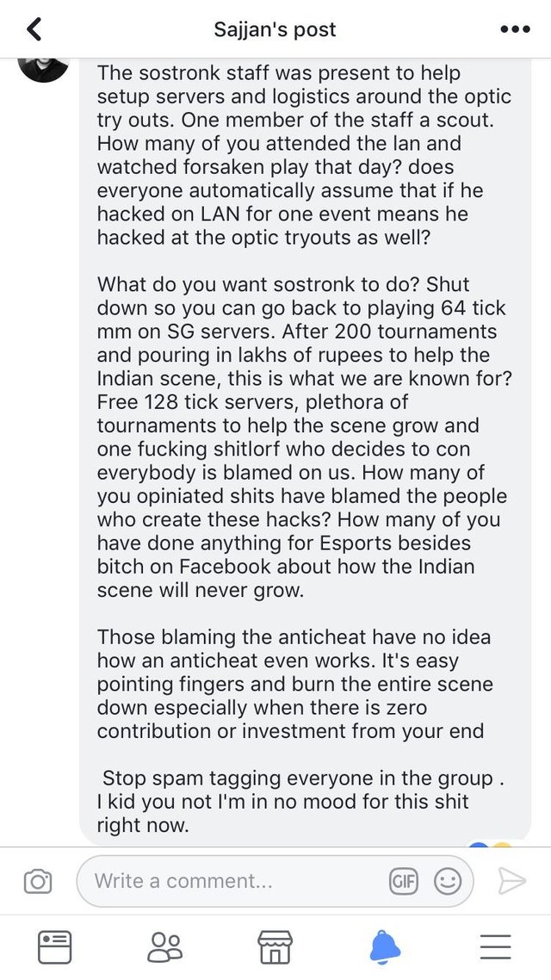View reactions on the comment bubble
Image resolution: width=551 pixels, height=980 pixels.
click(x=491, y=843)
